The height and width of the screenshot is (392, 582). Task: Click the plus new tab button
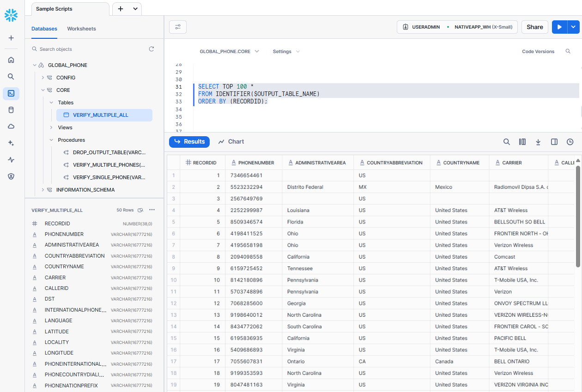(121, 9)
